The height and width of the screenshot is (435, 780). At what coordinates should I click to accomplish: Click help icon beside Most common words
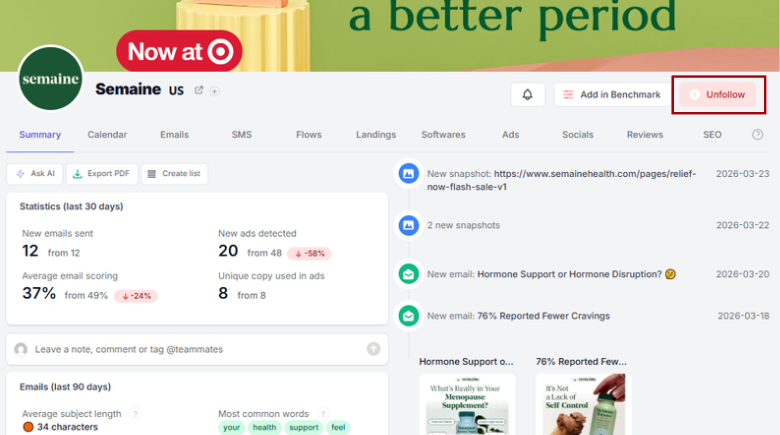(x=323, y=414)
